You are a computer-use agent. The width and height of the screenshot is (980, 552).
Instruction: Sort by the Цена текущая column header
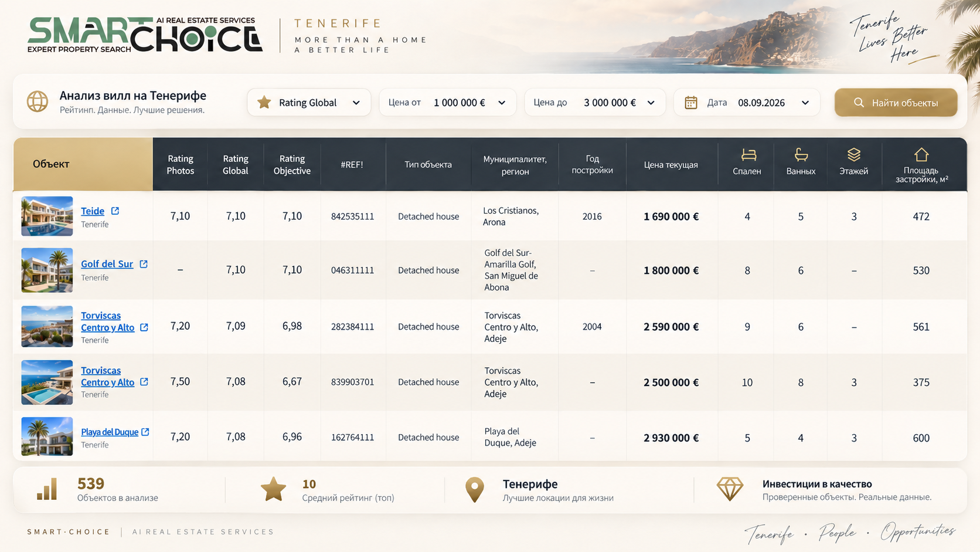(671, 164)
